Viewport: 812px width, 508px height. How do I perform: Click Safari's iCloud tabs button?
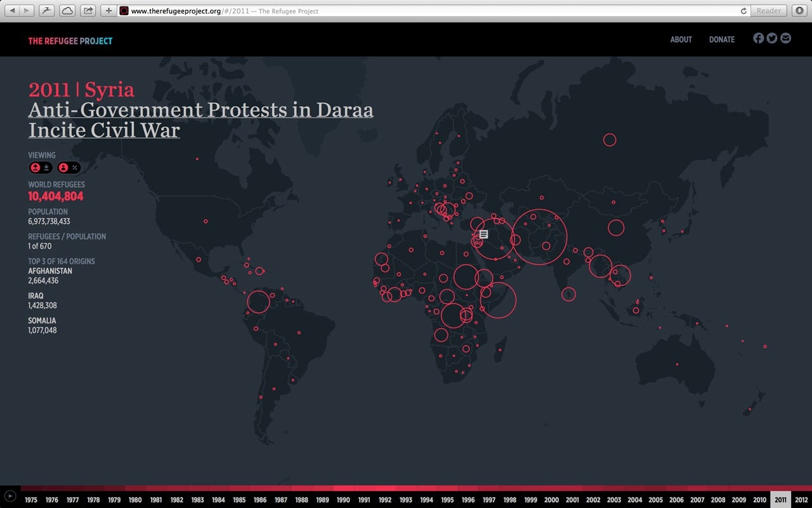click(67, 11)
